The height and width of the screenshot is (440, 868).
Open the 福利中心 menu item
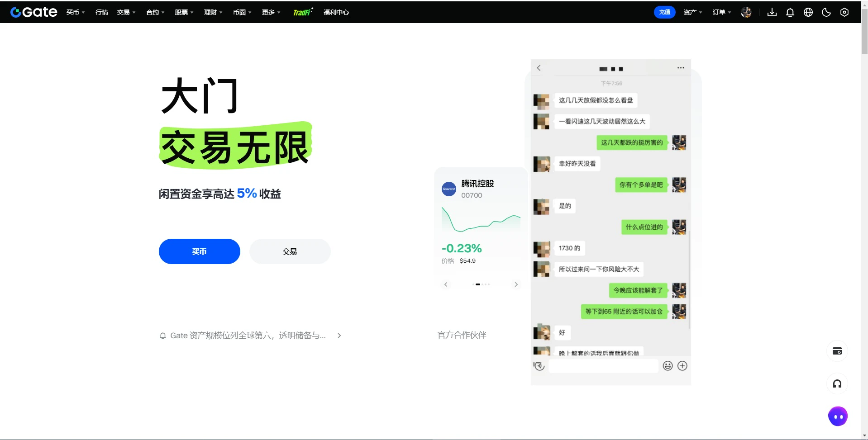[336, 12]
